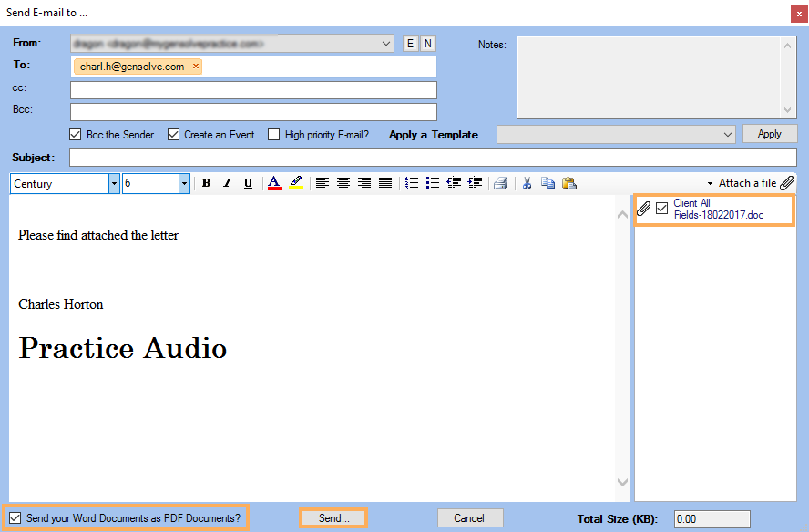Click the Send... button
The height and width of the screenshot is (532, 809).
point(333,518)
